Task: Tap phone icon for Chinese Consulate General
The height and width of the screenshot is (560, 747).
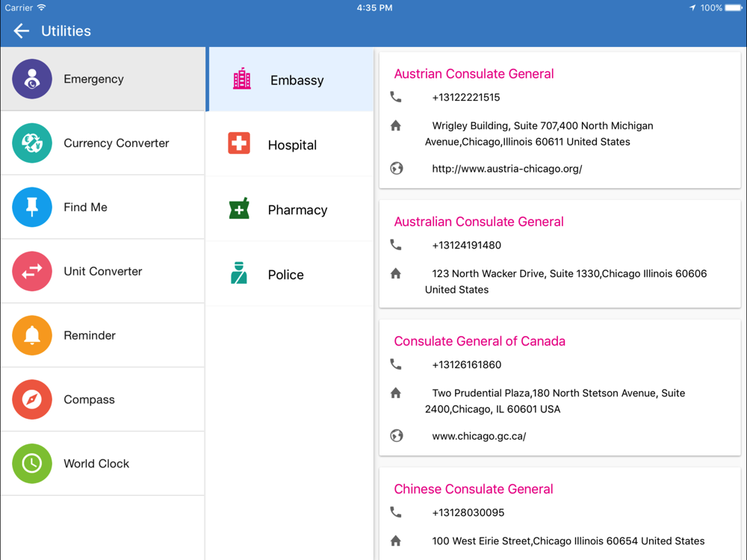Action: click(x=396, y=512)
